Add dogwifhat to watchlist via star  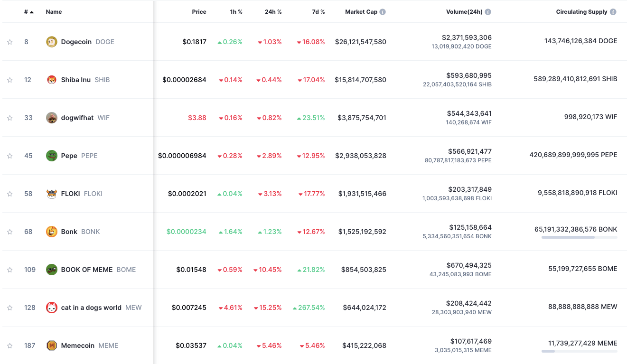[x=9, y=118]
